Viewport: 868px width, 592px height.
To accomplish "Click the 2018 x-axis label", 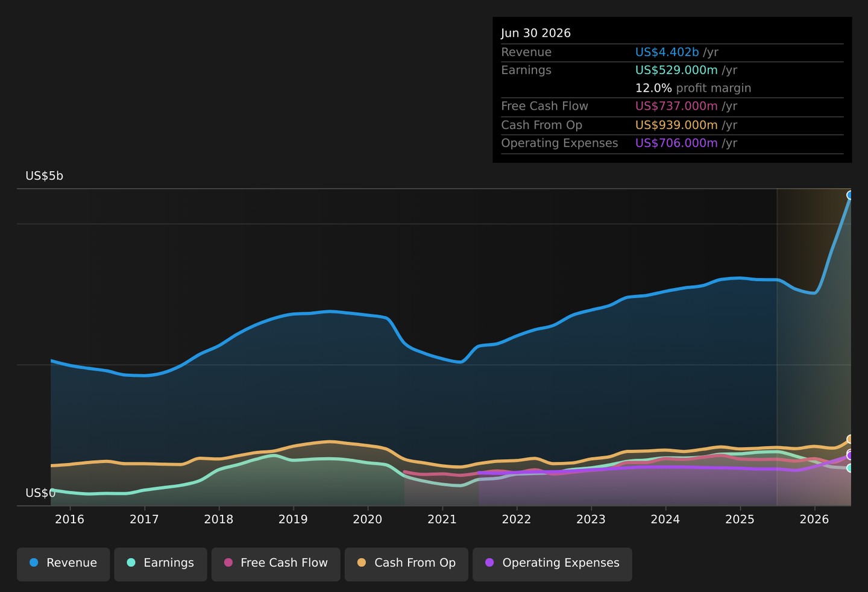I will [219, 520].
